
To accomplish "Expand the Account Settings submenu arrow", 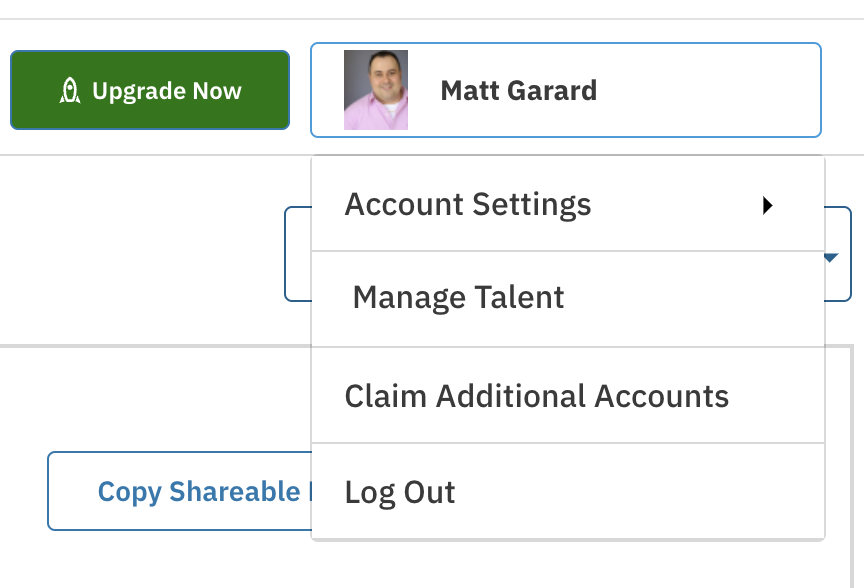I will 768,205.
